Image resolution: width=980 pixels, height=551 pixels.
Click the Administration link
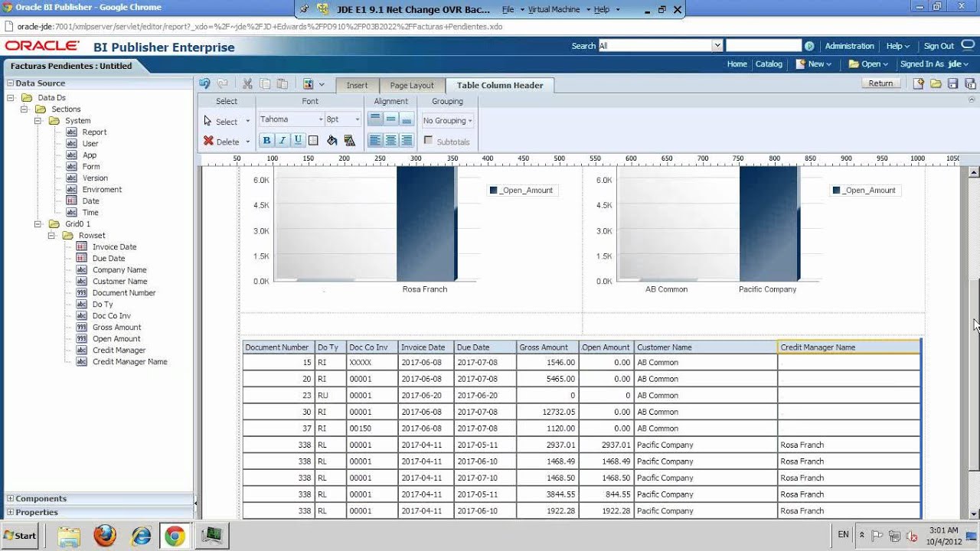click(x=849, y=46)
